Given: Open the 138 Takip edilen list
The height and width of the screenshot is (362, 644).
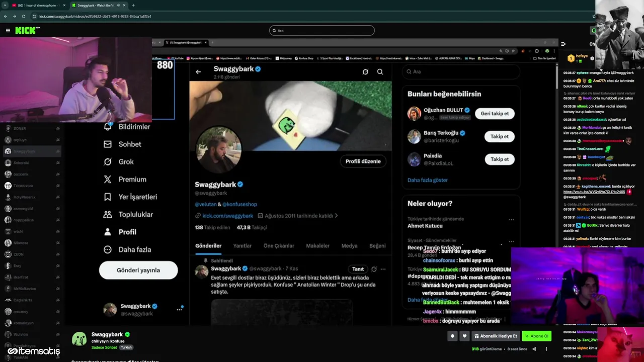Looking at the screenshot, I should click(x=212, y=228).
